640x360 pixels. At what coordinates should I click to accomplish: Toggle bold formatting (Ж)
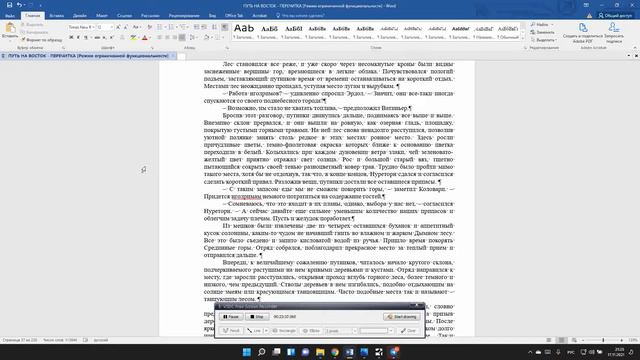tap(71, 38)
